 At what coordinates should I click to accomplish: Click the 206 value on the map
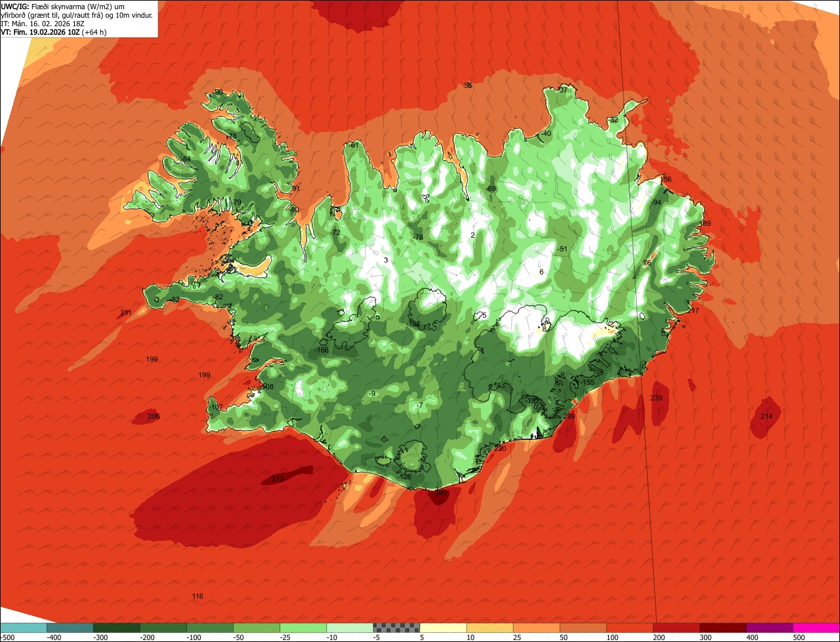coord(154,416)
